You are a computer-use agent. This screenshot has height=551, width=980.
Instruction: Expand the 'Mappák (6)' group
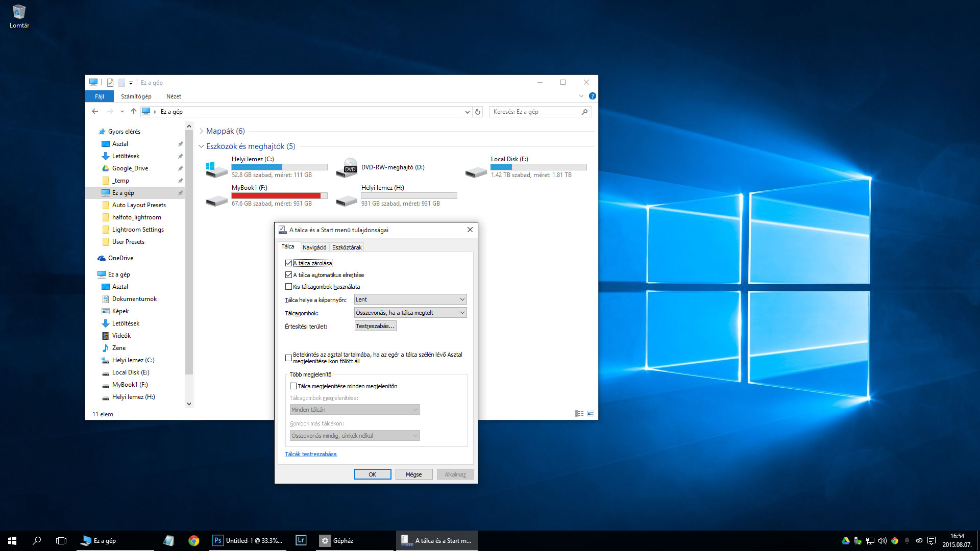coord(201,131)
